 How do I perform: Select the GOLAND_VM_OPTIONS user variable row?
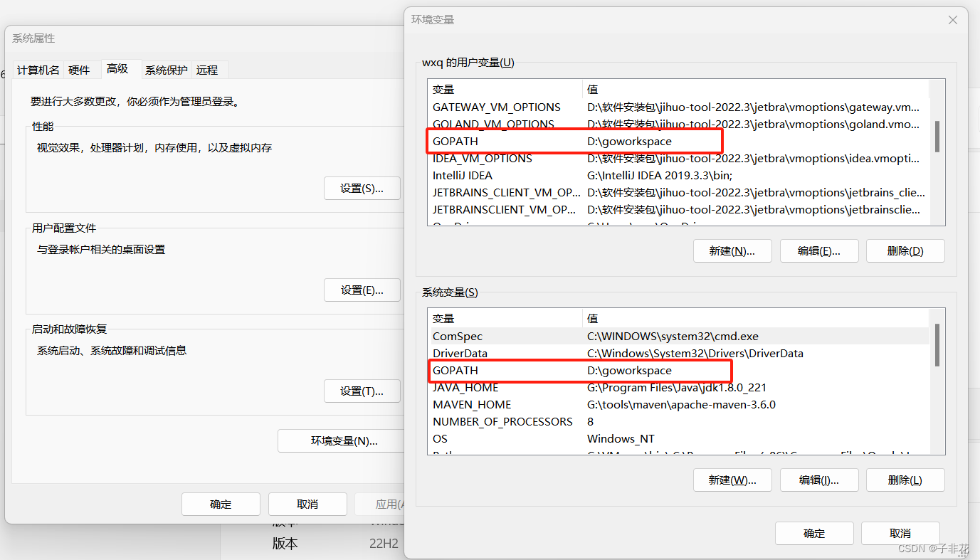(678, 124)
